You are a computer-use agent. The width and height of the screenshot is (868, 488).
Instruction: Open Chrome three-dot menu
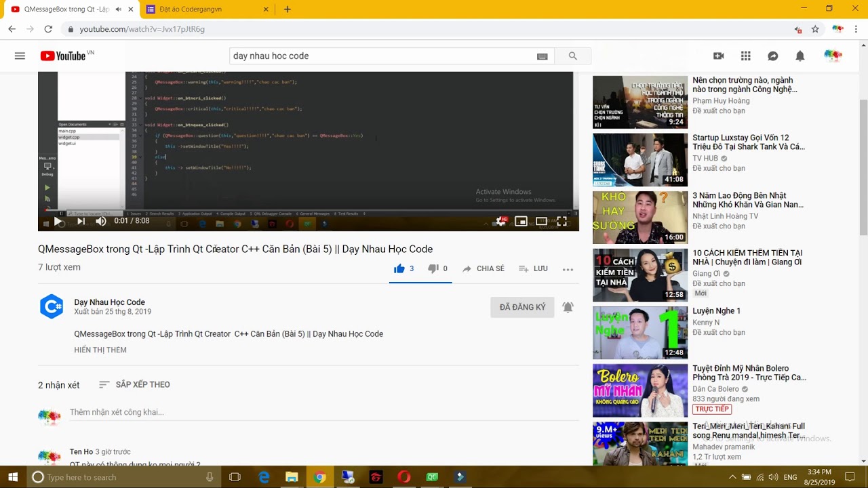click(x=856, y=29)
